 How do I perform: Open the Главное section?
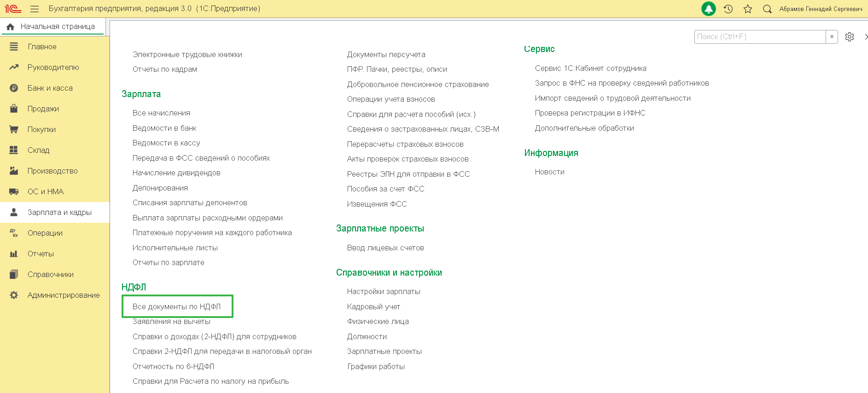pyautogui.click(x=42, y=46)
